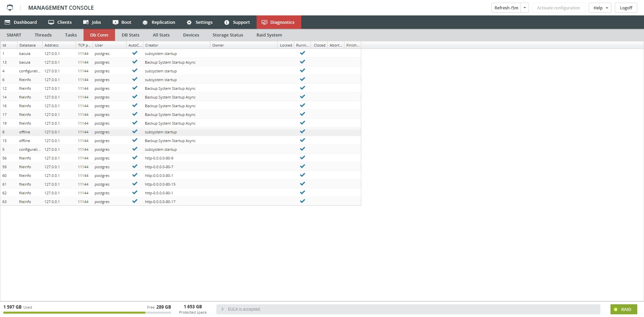Image resolution: width=644 pixels, height=317 pixels.
Task: Click the Running checkmark for connection Id 8
Action: [x=303, y=131]
